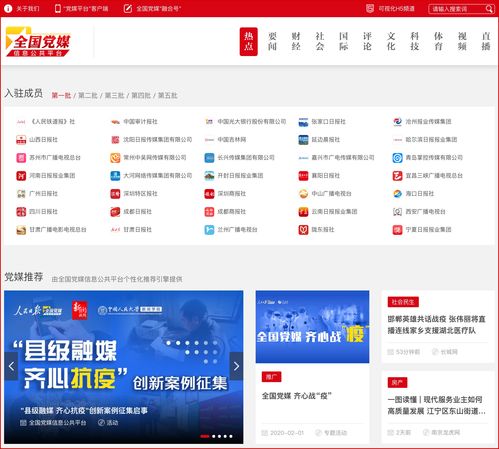499x449 pixels.
Task: Click the 陇东报社 icon
Action: [x=303, y=230]
